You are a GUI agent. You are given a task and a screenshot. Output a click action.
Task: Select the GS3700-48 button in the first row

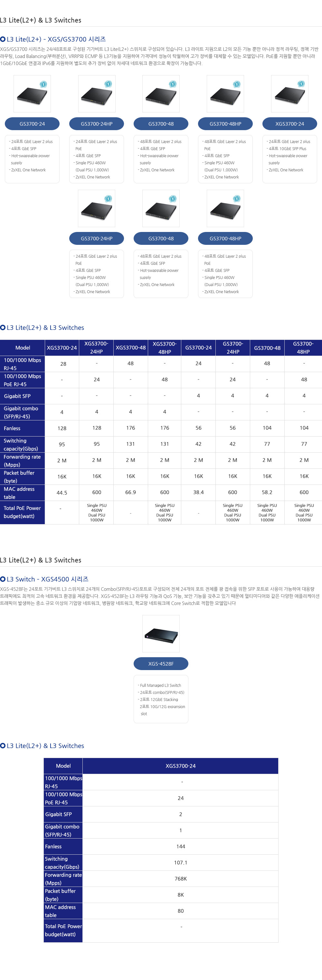click(x=161, y=124)
